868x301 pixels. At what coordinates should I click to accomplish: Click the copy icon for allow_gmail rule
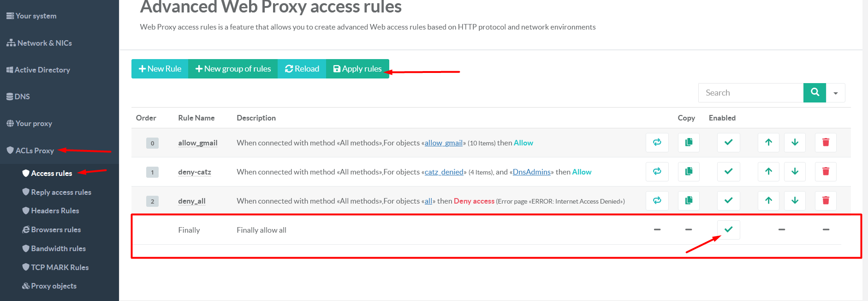tap(688, 143)
